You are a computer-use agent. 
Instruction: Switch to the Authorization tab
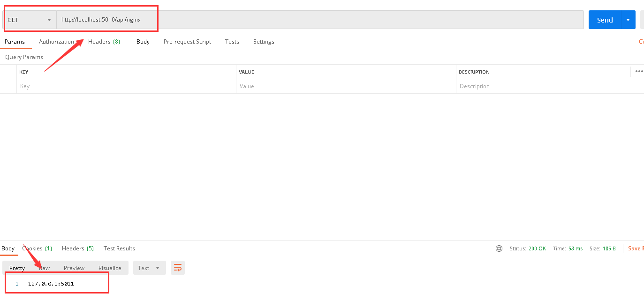tap(56, 42)
